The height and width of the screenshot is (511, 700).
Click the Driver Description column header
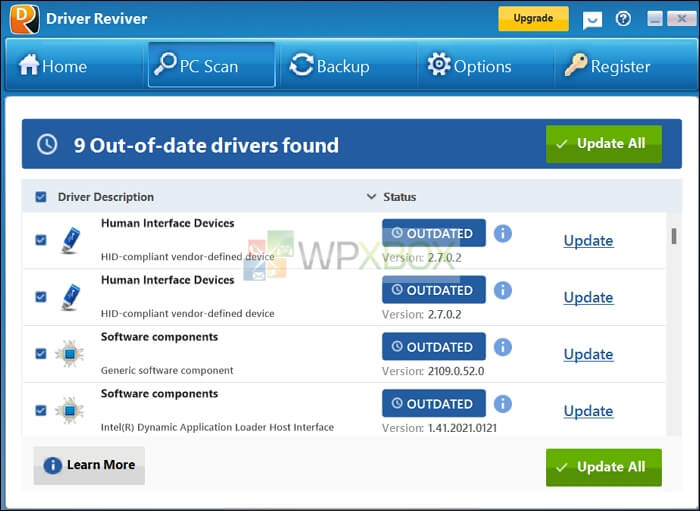coord(105,197)
